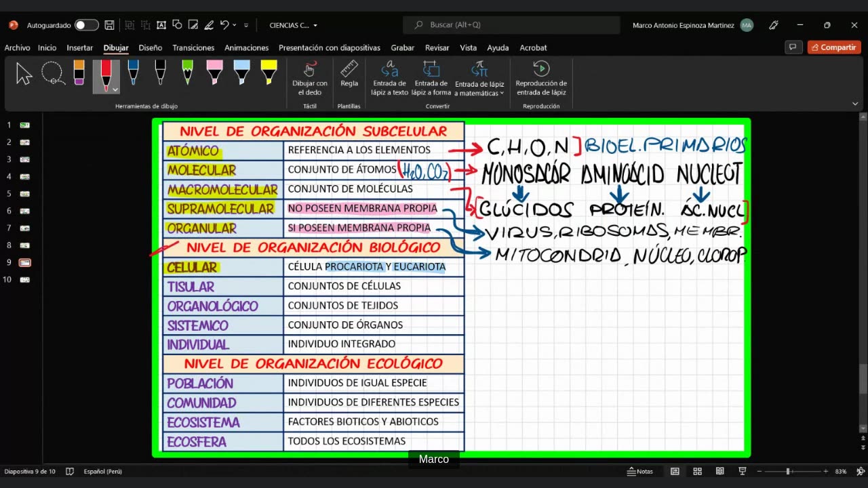
Task: Choose the yellow highlighter
Action: coord(269,73)
